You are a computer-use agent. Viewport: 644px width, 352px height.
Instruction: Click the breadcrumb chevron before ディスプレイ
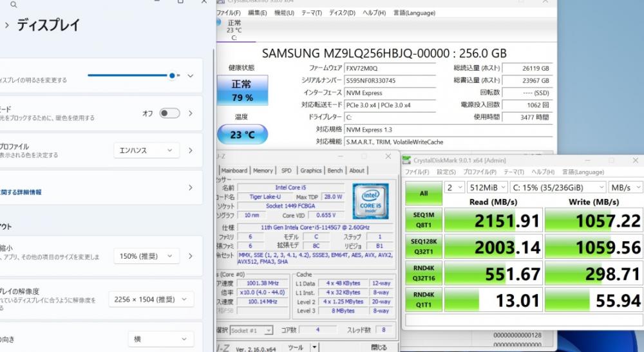click(x=6, y=26)
